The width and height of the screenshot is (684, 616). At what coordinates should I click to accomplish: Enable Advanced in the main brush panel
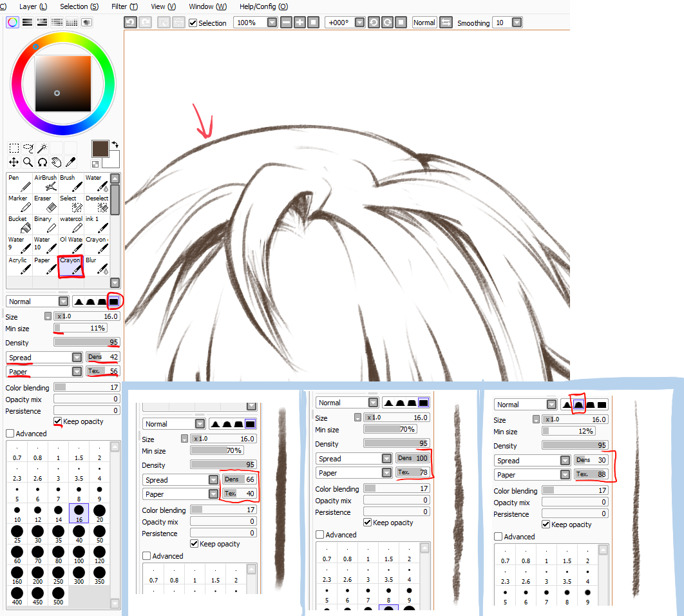pos(10,434)
